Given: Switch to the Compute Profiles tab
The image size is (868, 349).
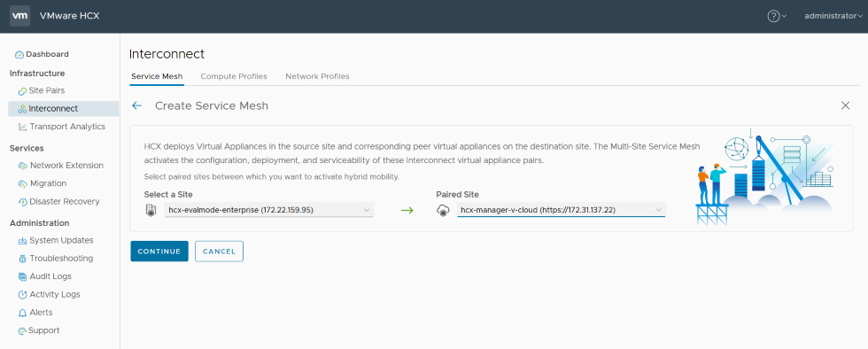Looking at the screenshot, I should coord(234,76).
